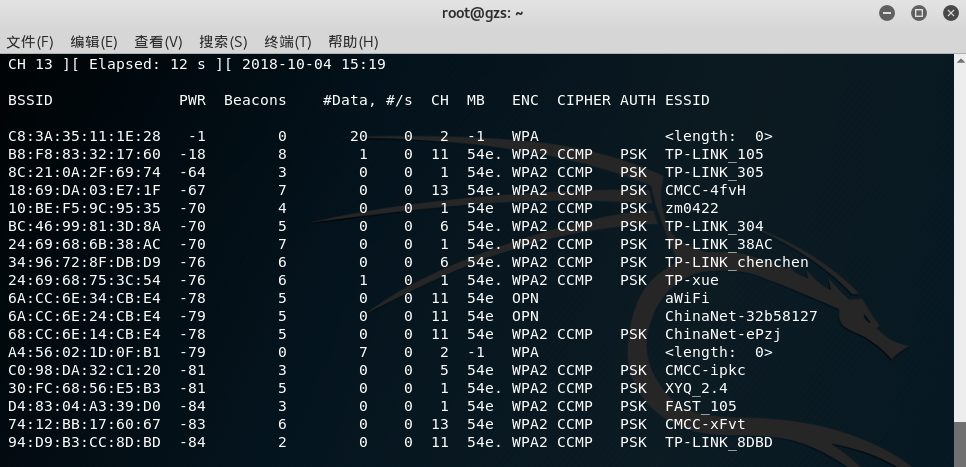
Task: Click the ESSID column header
Action: (x=688, y=100)
